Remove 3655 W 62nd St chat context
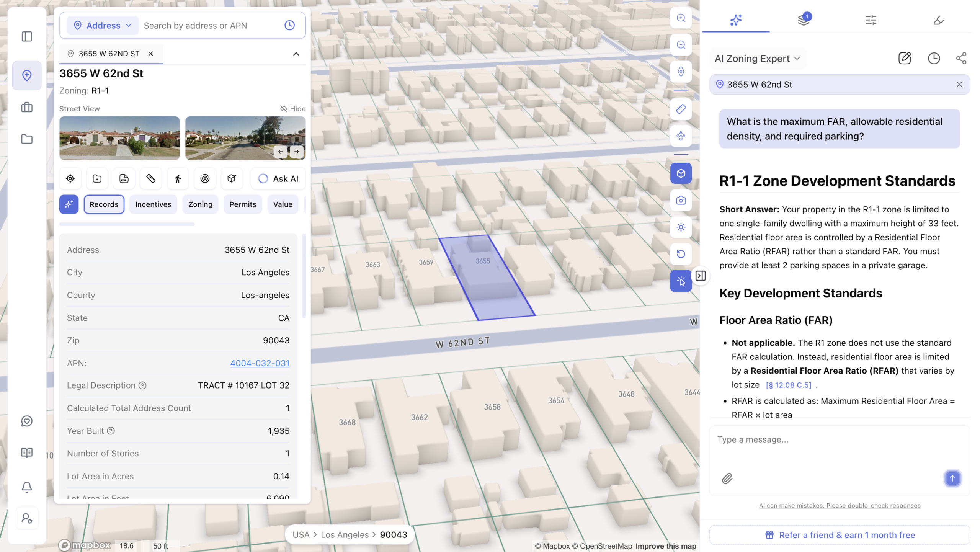Viewport: 980px width, 552px height. (x=959, y=84)
